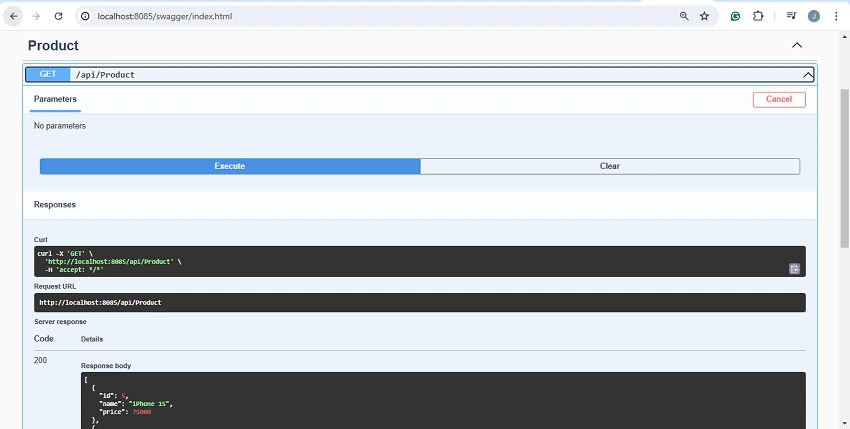Collapse the GET /api/Product operation arrow
This screenshot has width=850, height=429.
pyautogui.click(x=808, y=75)
